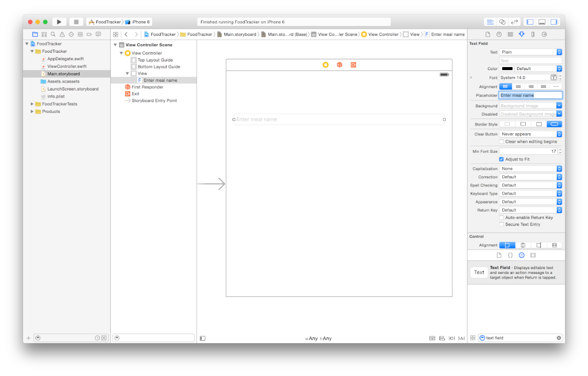The height and width of the screenshot is (376, 588).
Task: Toggle the document outline
Action: [202, 338]
